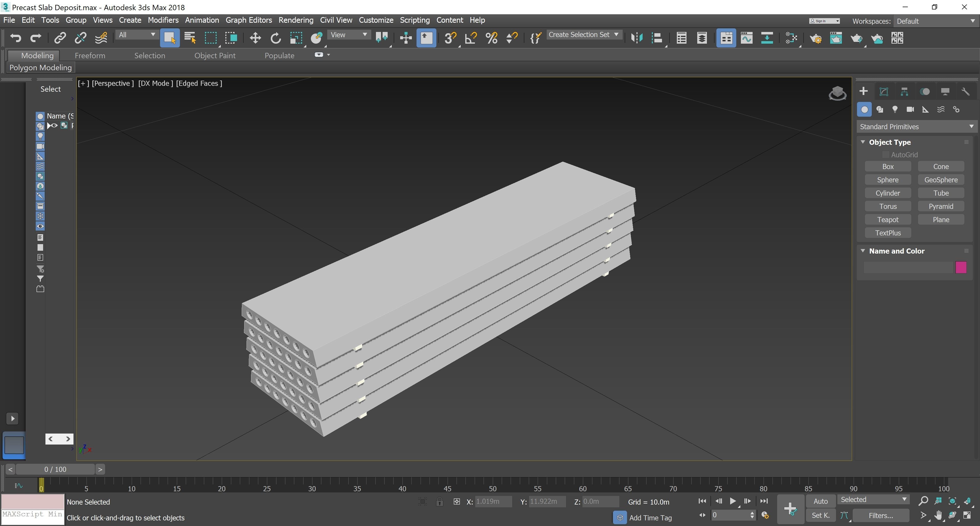
Task: Switch to the Freeform ribbon tab
Action: click(90, 56)
